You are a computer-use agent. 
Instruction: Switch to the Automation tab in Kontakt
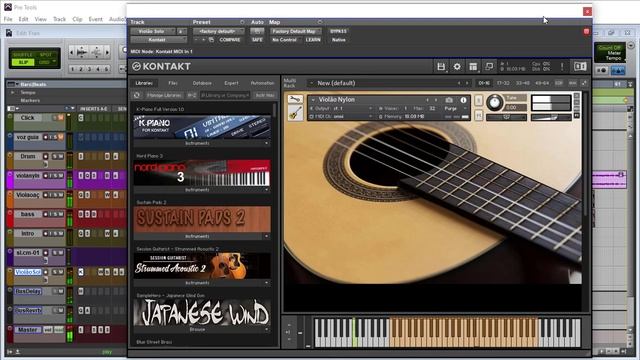coord(262,83)
